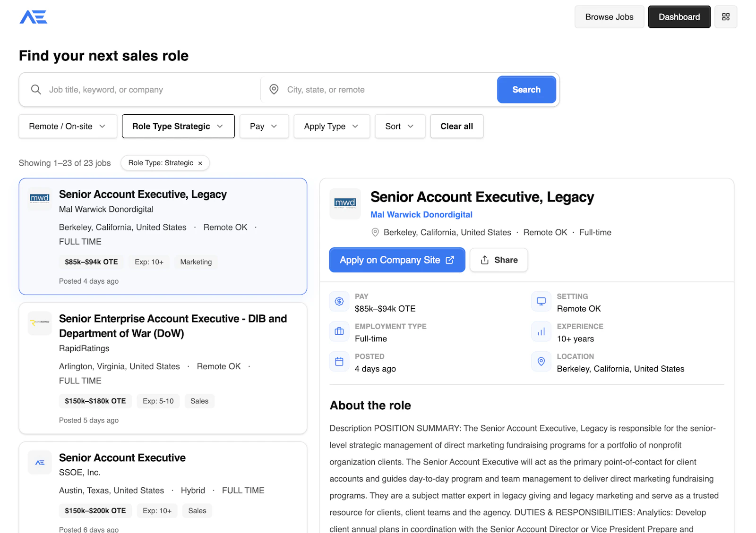Click the Posted 5 days ago text

(89, 420)
